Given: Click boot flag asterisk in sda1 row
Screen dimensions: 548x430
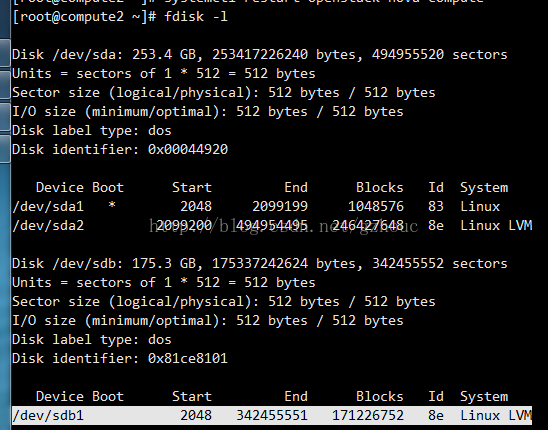Looking at the screenshot, I should coord(112,205).
